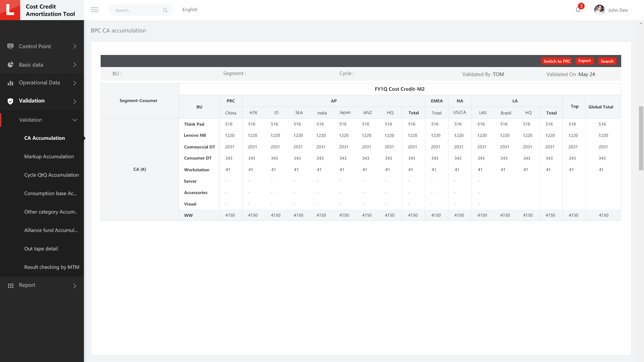Open Alliance fund Accumul... item
Screen dimensions: 644x362
pyautogui.click(x=51, y=230)
